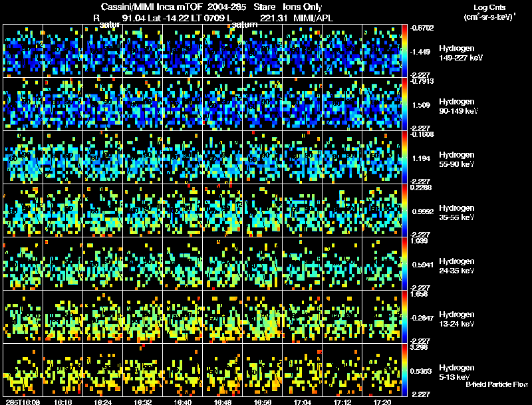Click the '16:40' time axis label
532x405 pixels.
pos(182,402)
